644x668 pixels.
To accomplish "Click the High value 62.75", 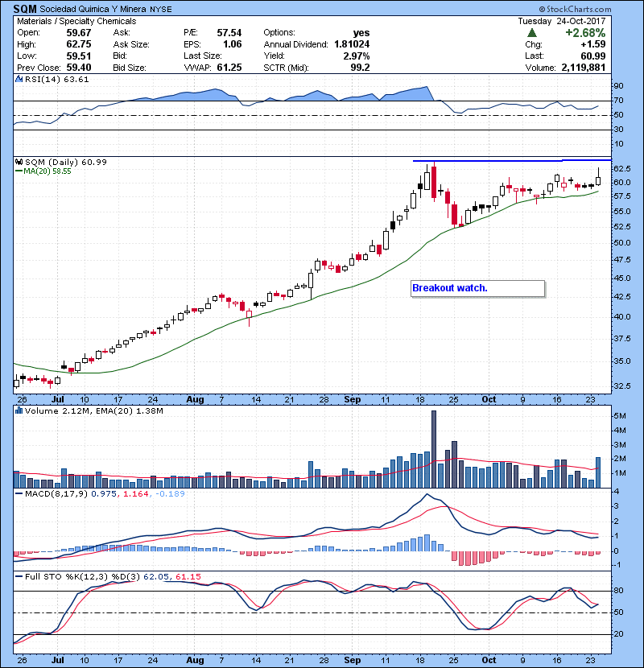I will (79, 44).
